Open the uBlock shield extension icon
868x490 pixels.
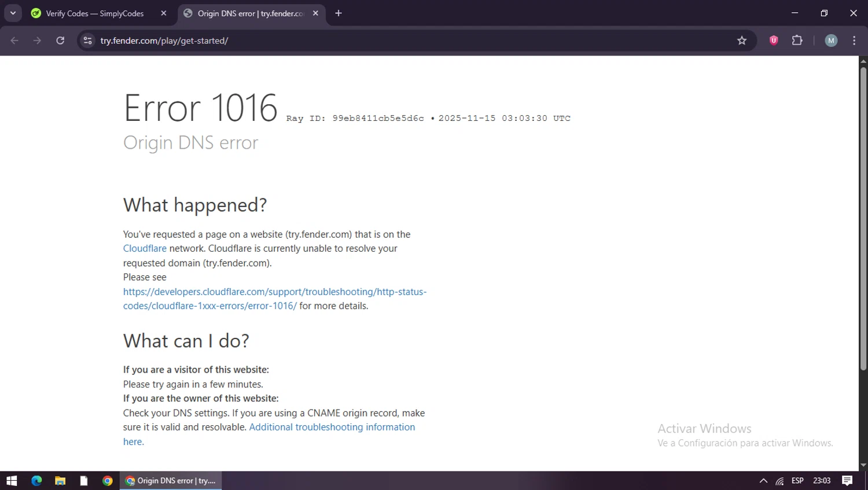[x=774, y=40]
